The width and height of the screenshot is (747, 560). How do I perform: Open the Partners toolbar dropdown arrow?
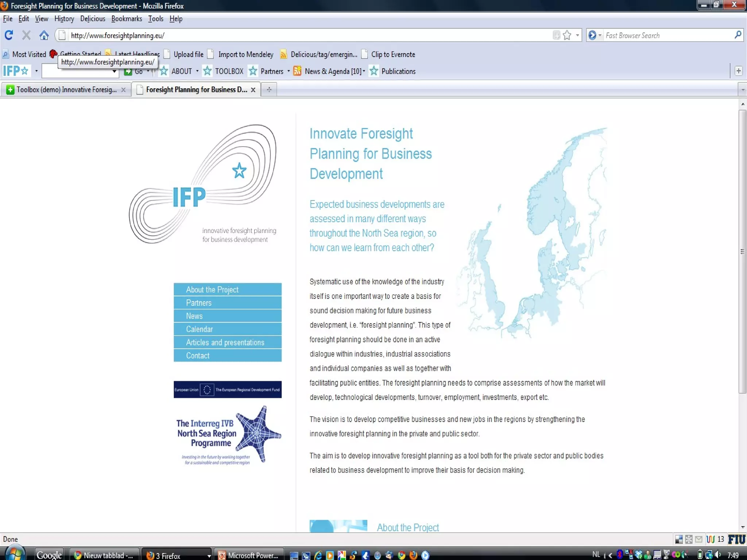289,71
